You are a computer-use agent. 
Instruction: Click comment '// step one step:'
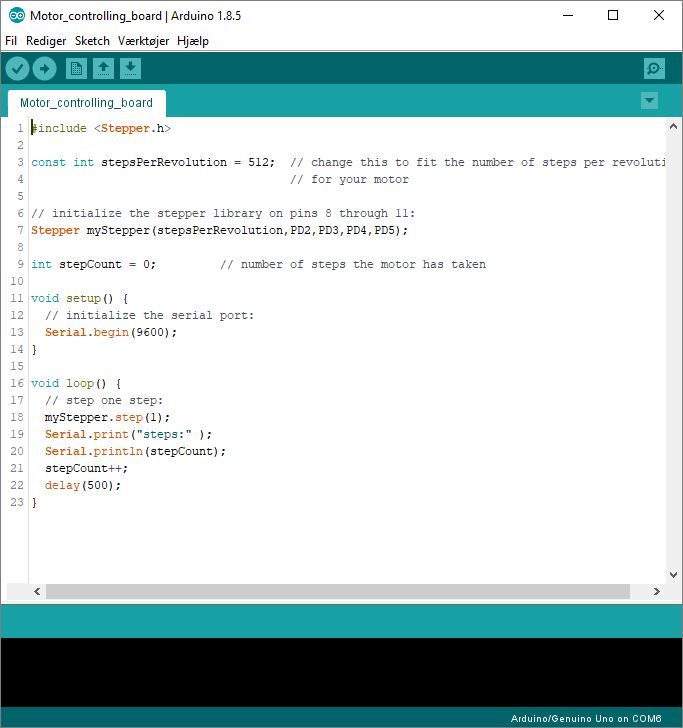(104, 400)
